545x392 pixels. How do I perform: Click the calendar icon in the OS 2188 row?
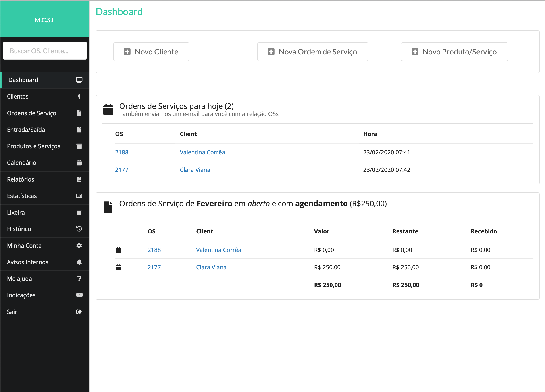click(x=119, y=250)
